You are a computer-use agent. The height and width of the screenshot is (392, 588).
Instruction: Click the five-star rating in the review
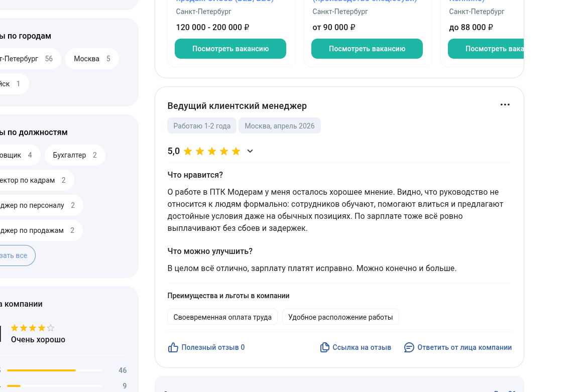tap(212, 151)
